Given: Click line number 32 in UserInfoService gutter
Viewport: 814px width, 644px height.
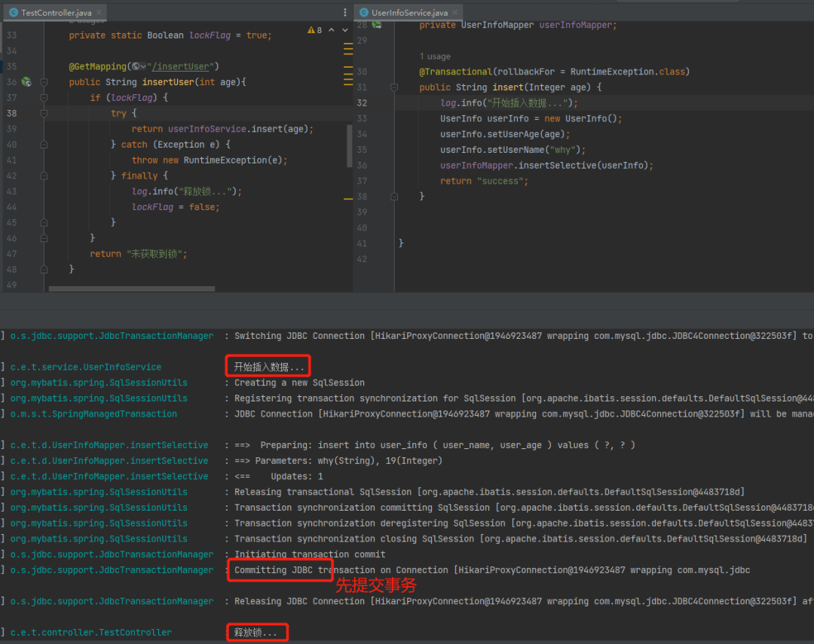Looking at the screenshot, I should point(363,102).
